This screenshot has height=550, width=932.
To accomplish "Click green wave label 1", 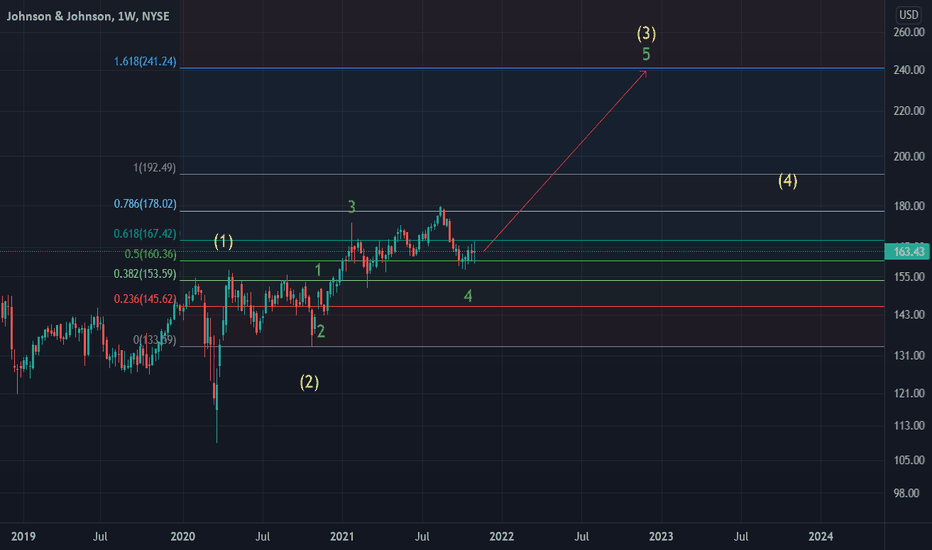I will [318, 271].
